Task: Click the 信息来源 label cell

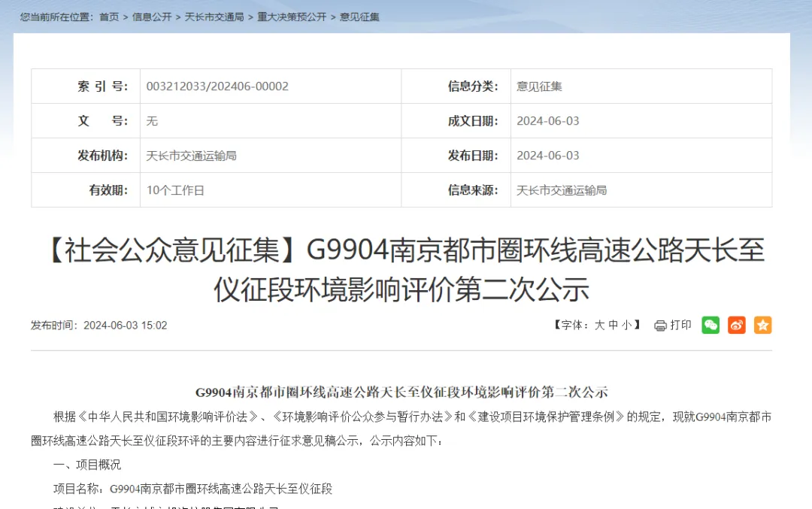Action: coord(456,190)
